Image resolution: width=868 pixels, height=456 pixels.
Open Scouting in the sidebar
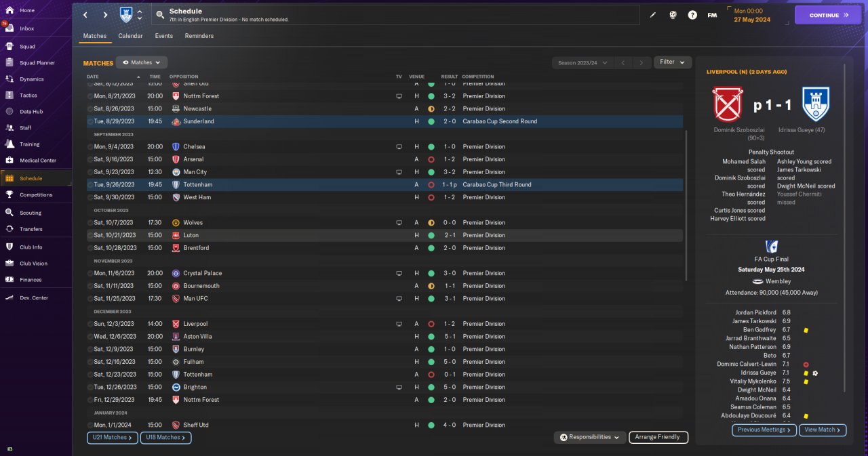click(x=31, y=213)
